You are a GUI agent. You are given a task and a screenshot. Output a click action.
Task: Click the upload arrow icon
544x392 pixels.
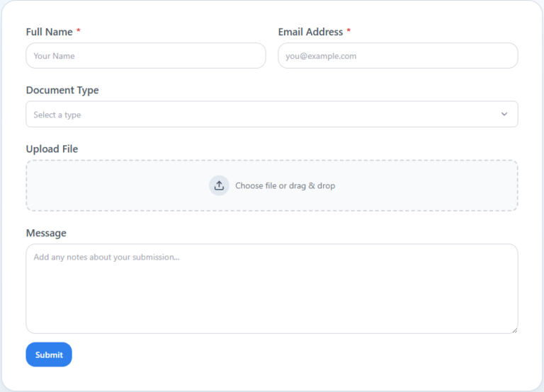click(x=219, y=185)
